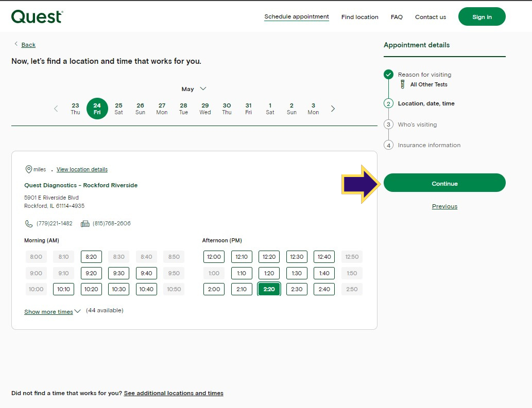Click the fax icon by (815)768-2606
The image size is (532, 408).
[x=85, y=224]
